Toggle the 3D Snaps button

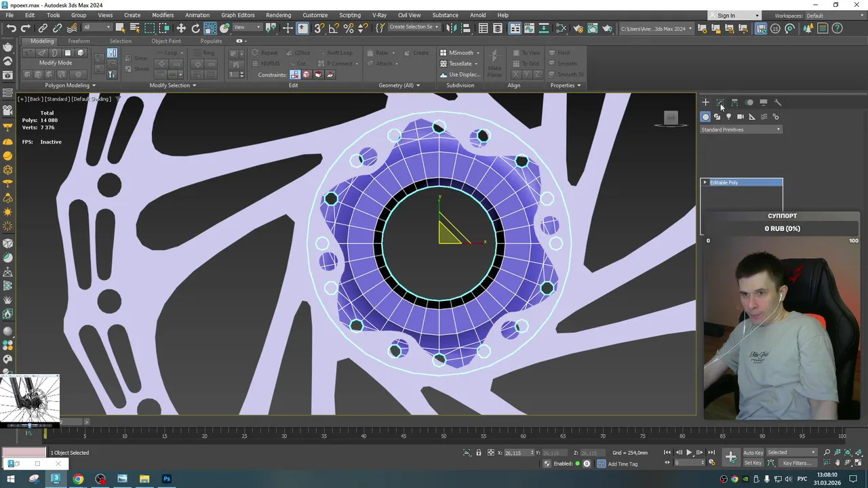click(x=319, y=28)
